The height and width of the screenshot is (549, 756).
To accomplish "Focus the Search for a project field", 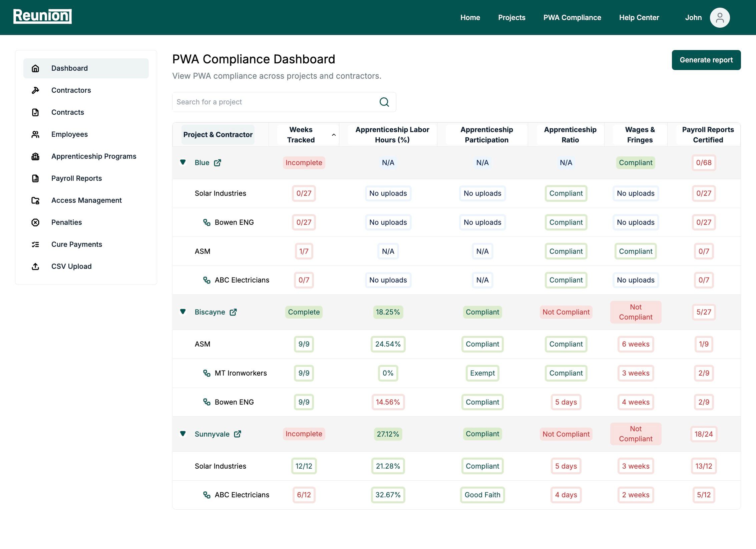I will pos(274,102).
